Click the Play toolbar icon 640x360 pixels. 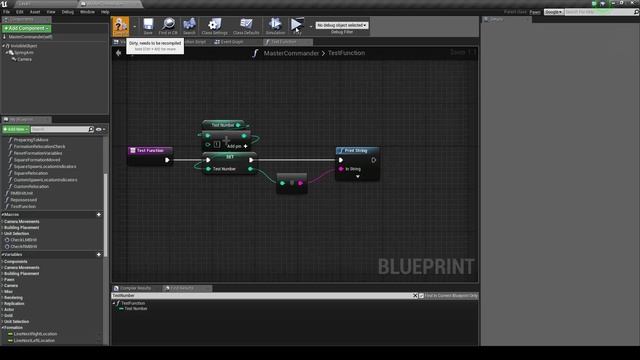297,27
